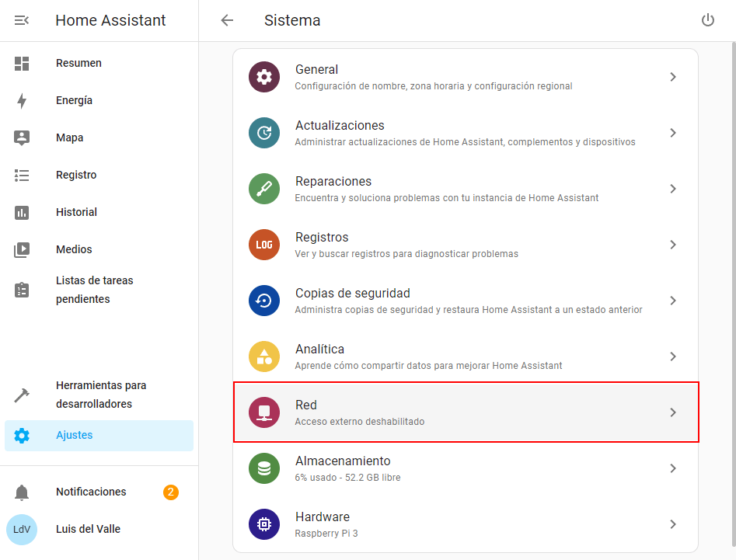Image resolution: width=736 pixels, height=560 pixels.
Task: Click the Hardware row chevron
Action: click(673, 524)
